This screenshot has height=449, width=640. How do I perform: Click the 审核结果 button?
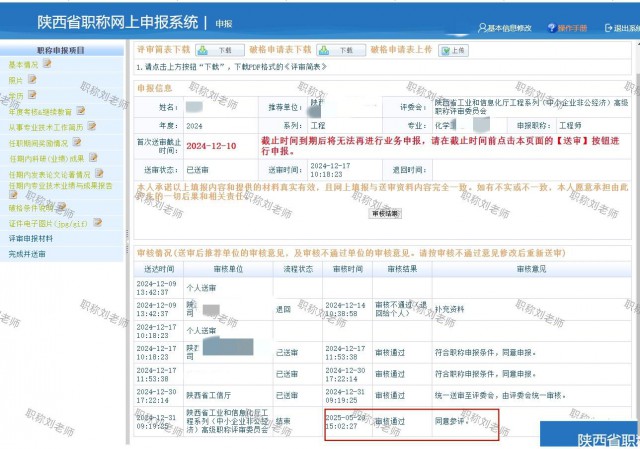click(x=384, y=214)
